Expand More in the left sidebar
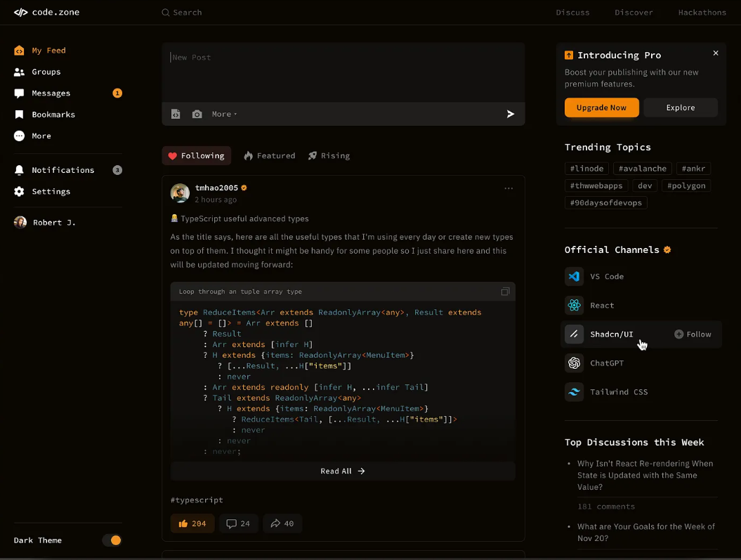 [41, 136]
